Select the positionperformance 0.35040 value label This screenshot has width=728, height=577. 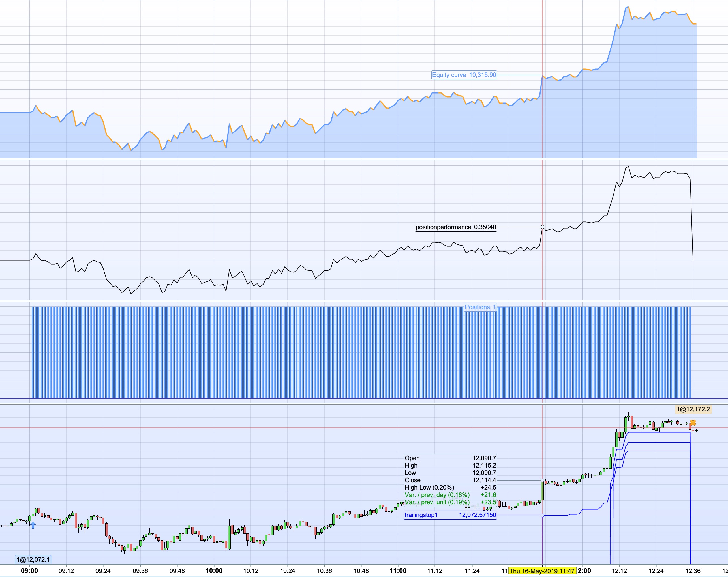tap(456, 227)
